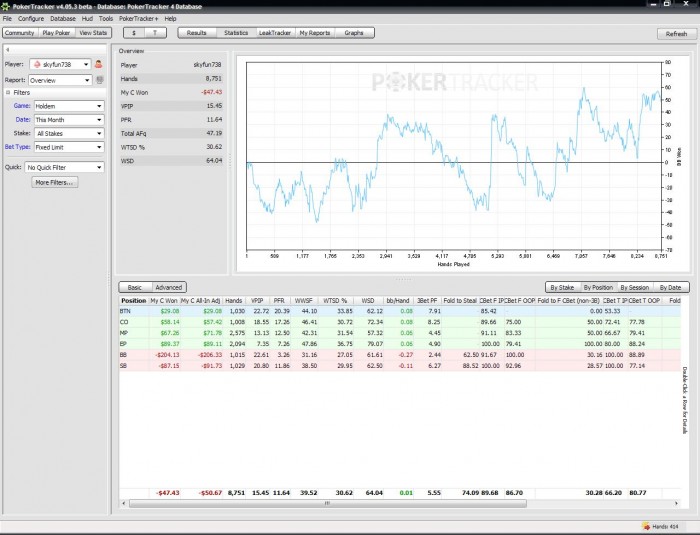This screenshot has width=700, height=535.
Task: Toggle the $ cash game mode
Action: (x=133, y=33)
